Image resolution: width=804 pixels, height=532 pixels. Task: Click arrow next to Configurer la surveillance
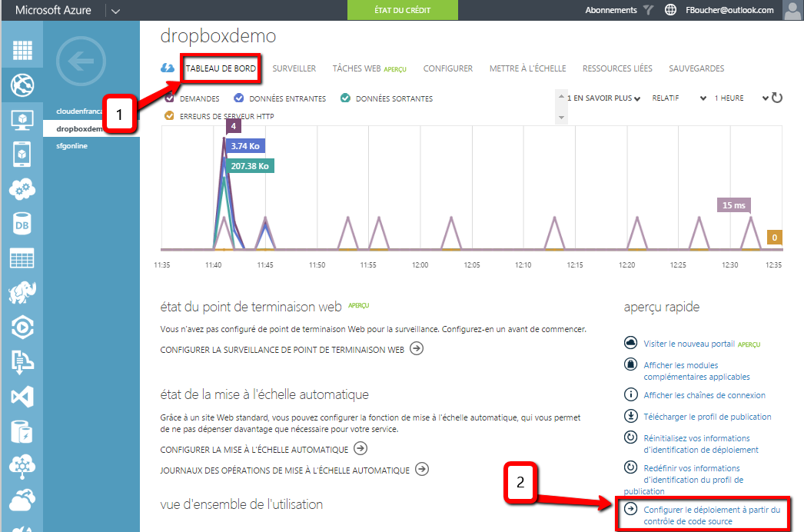(x=417, y=349)
